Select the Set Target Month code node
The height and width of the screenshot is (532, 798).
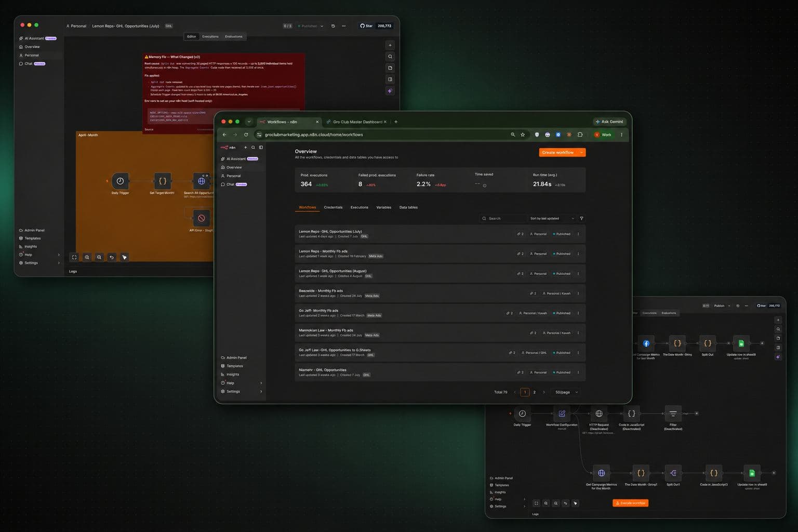click(162, 181)
